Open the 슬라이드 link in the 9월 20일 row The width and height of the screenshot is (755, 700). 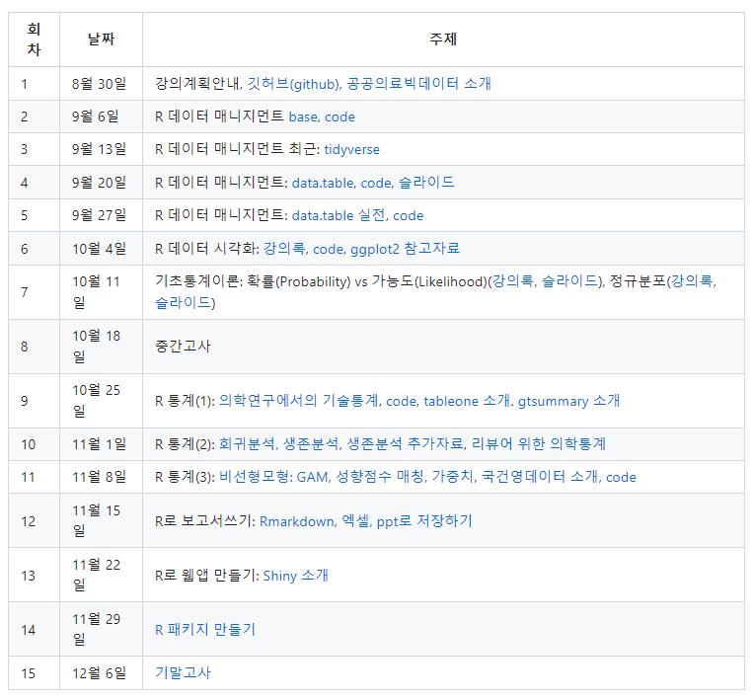pos(426,183)
